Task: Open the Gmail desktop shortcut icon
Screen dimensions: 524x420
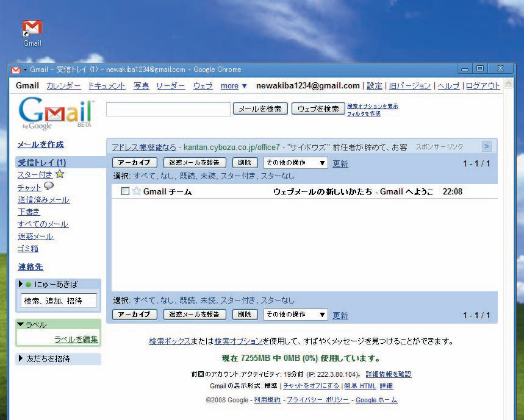Action: click(x=32, y=34)
